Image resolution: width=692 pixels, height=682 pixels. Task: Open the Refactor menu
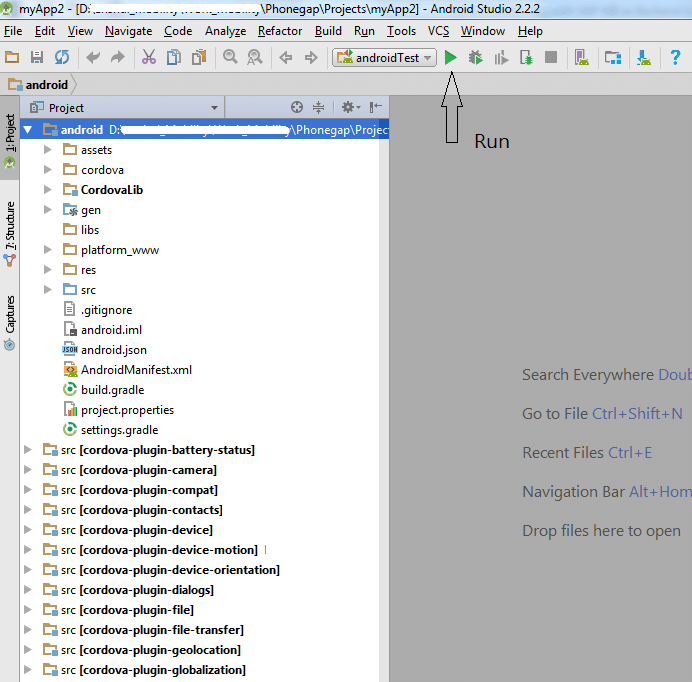(x=280, y=31)
